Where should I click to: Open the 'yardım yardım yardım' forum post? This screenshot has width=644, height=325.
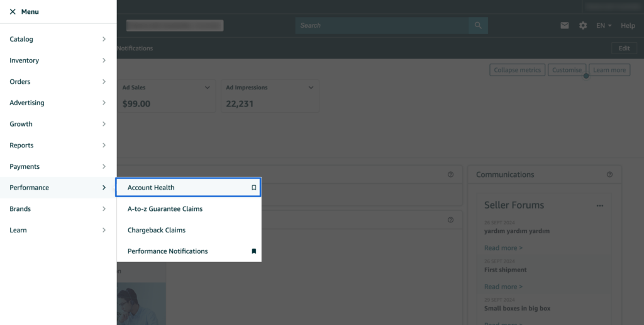(x=517, y=231)
